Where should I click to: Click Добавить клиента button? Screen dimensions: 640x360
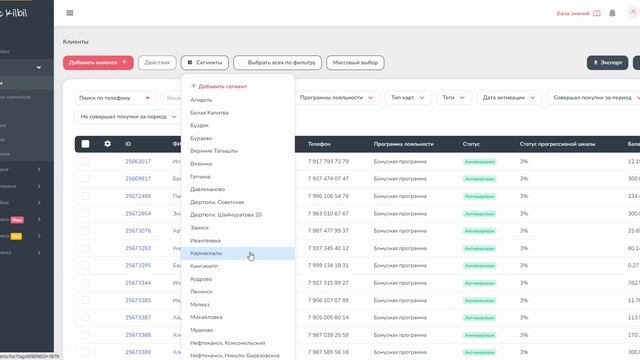tap(98, 62)
